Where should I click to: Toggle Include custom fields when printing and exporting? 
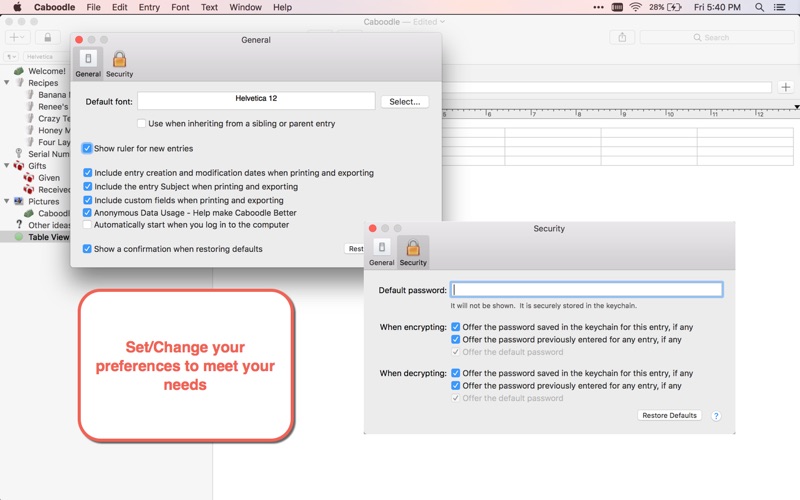[x=87, y=200]
